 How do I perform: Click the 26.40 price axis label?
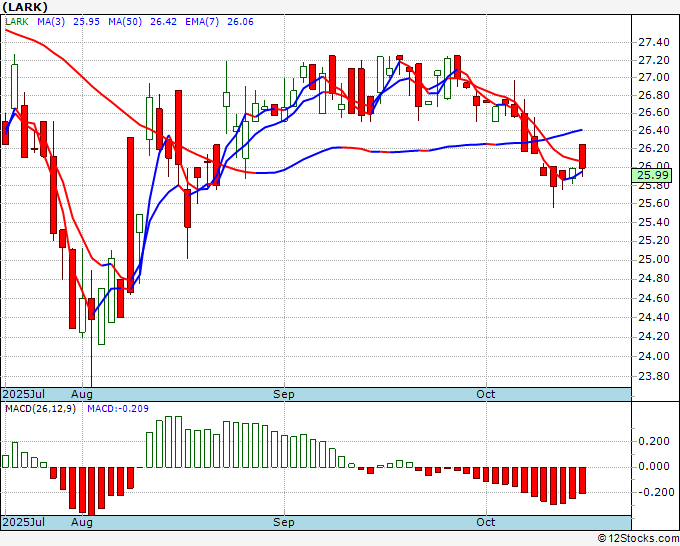[x=654, y=131]
